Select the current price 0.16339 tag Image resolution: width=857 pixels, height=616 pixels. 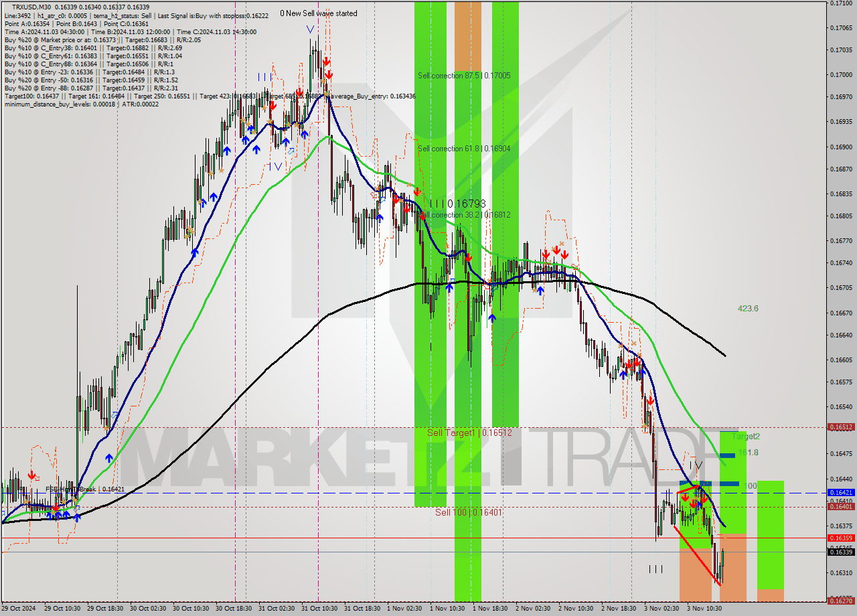pos(841,552)
